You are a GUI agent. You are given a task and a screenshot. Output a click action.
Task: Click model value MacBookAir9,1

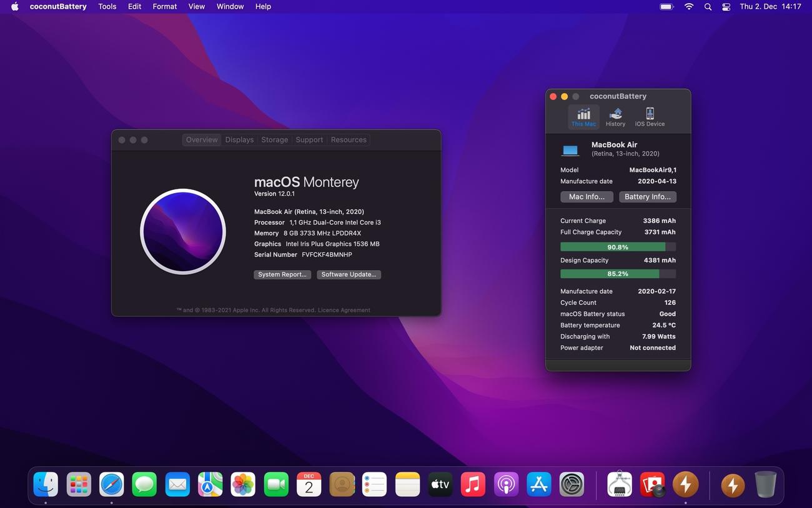652,170
